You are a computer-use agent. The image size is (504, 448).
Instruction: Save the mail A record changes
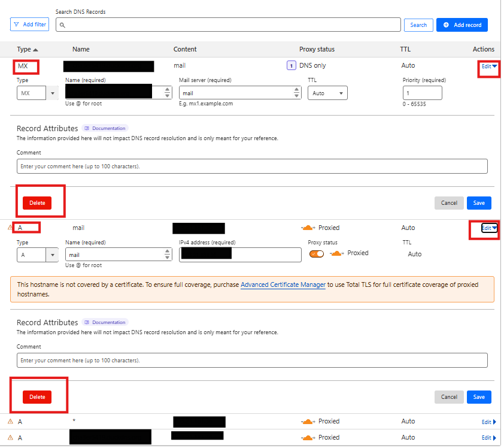[479, 397]
